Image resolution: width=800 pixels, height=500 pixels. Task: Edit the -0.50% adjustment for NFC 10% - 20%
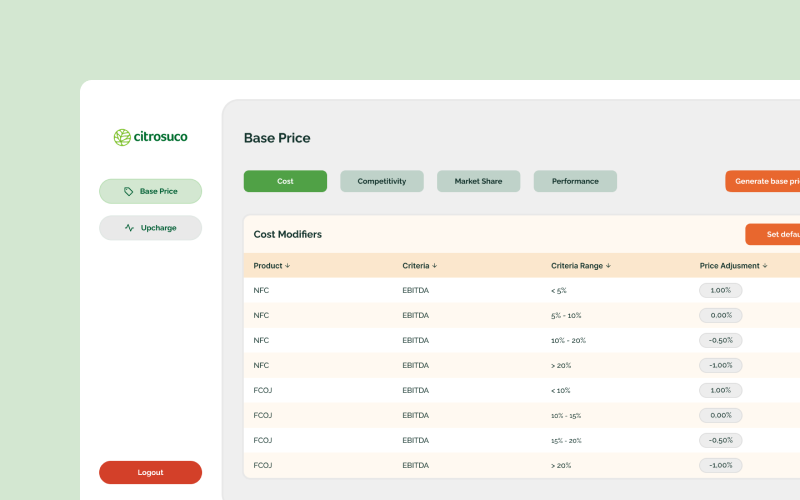click(720, 340)
